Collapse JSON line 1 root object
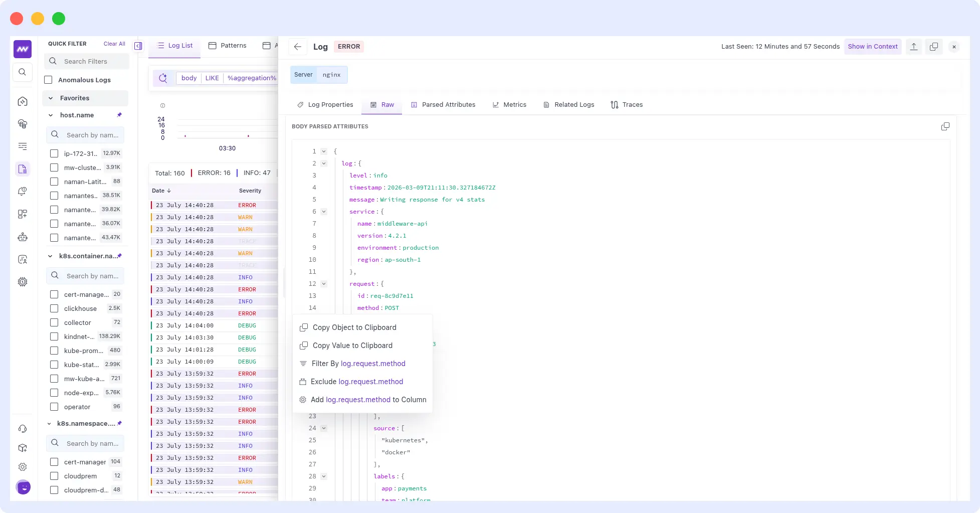 coord(324,151)
